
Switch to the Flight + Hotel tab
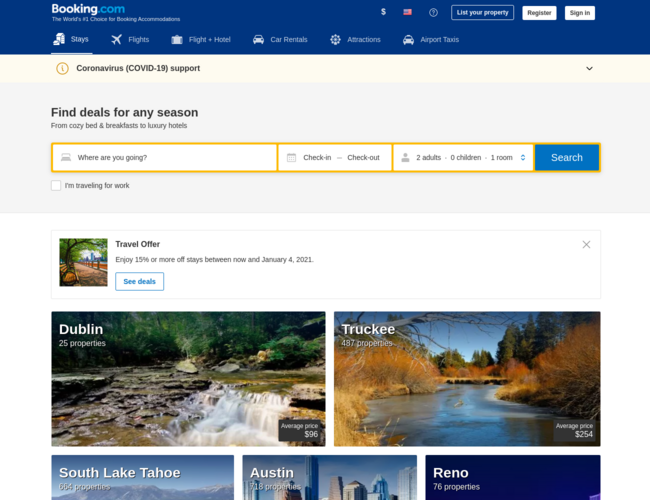pyautogui.click(x=201, y=39)
